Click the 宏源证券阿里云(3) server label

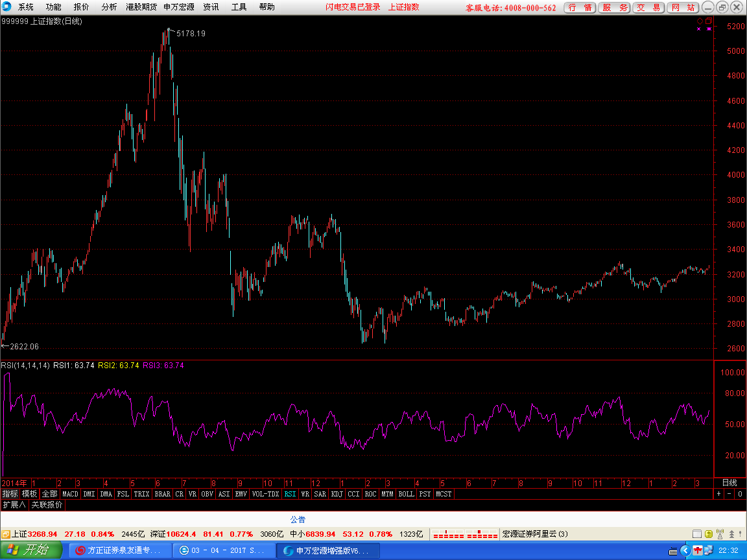535,534
